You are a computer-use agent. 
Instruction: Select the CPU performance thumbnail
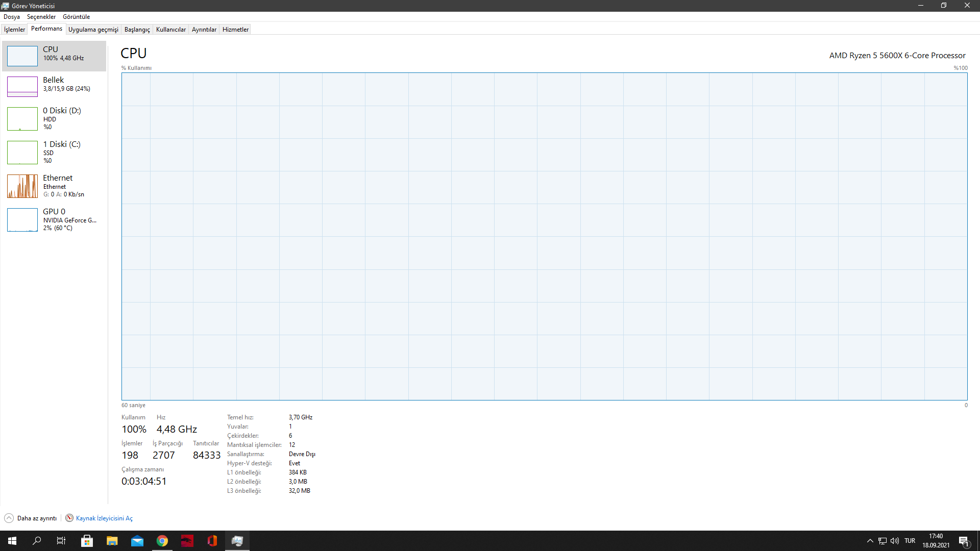(22, 56)
